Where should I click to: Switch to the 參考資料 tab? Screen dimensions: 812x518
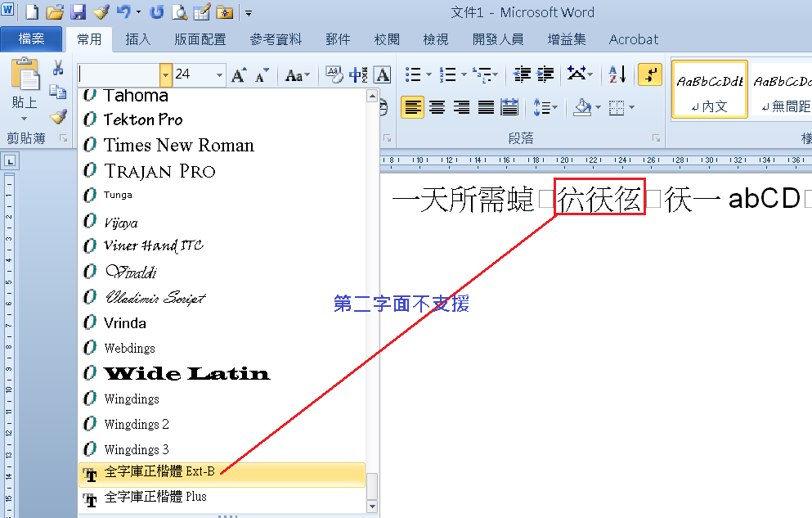276,39
